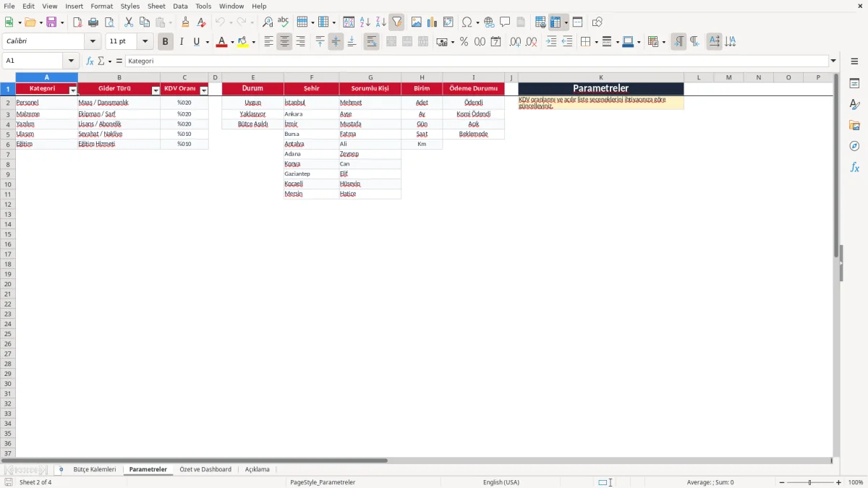Run the spelling check (abc icon)
868x488 pixels.
pyautogui.click(x=284, y=22)
